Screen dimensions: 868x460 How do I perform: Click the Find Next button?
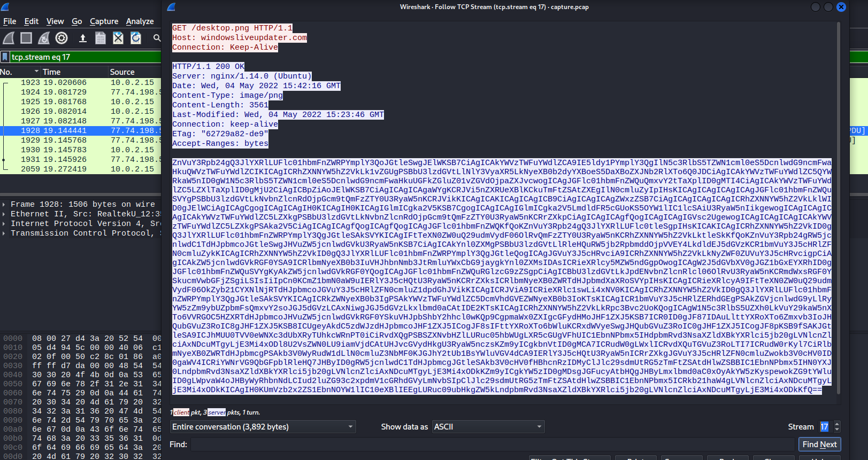[819, 445]
